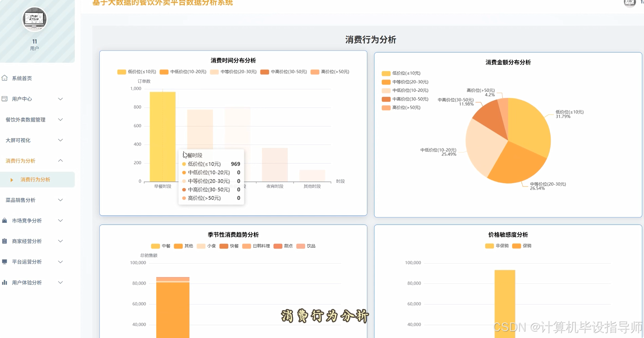644x338 pixels.
Task: Click the monitor icon beside 平台运营分析
Action: point(4,262)
